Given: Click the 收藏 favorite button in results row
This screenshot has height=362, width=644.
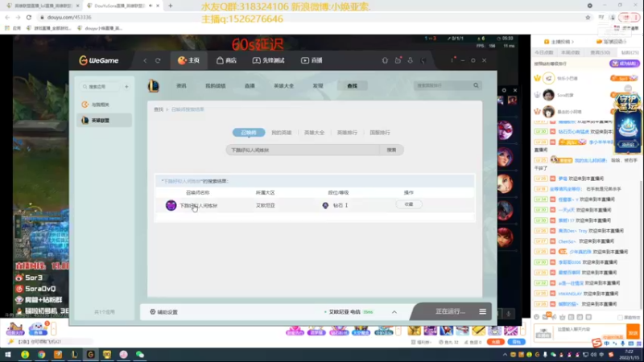Looking at the screenshot, I should click(x=409, y=204).
